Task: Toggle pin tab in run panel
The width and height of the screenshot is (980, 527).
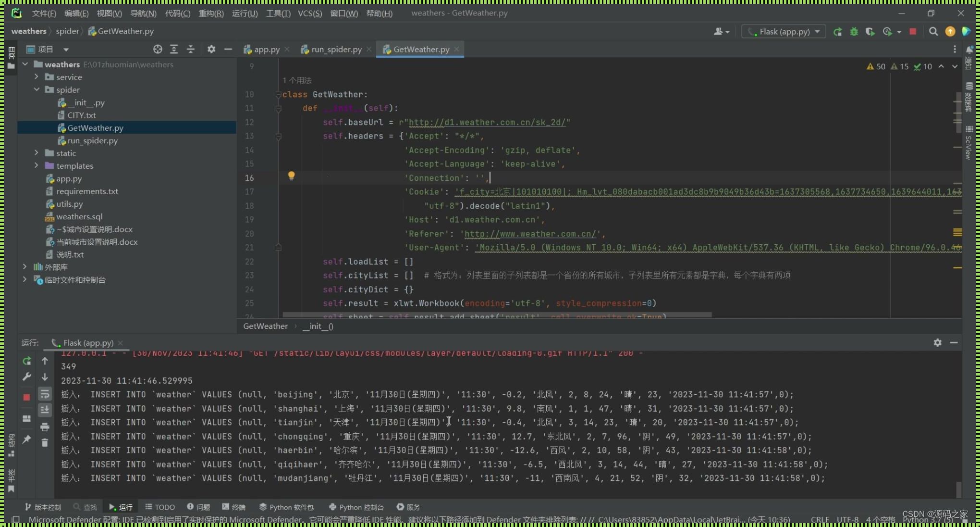Action: pyautogui.click(x=27, y=439)
